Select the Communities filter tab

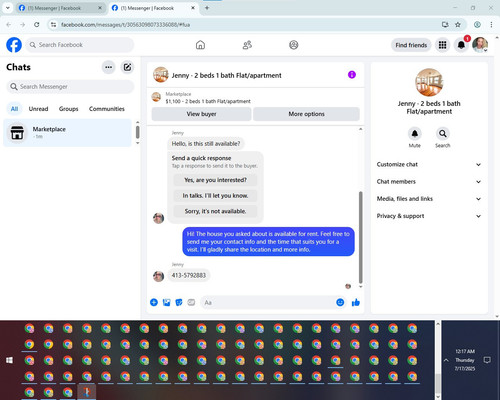(x=107, y=109)
